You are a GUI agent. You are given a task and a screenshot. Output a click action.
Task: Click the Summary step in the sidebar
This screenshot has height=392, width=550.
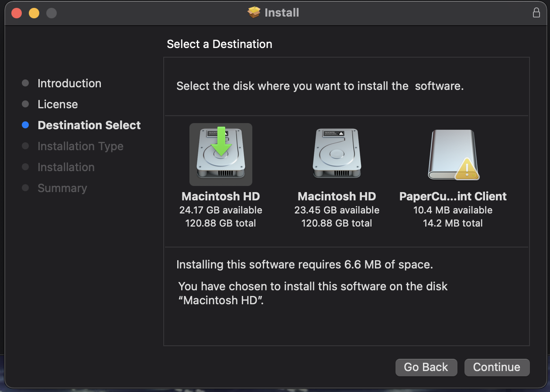(62, 188)
